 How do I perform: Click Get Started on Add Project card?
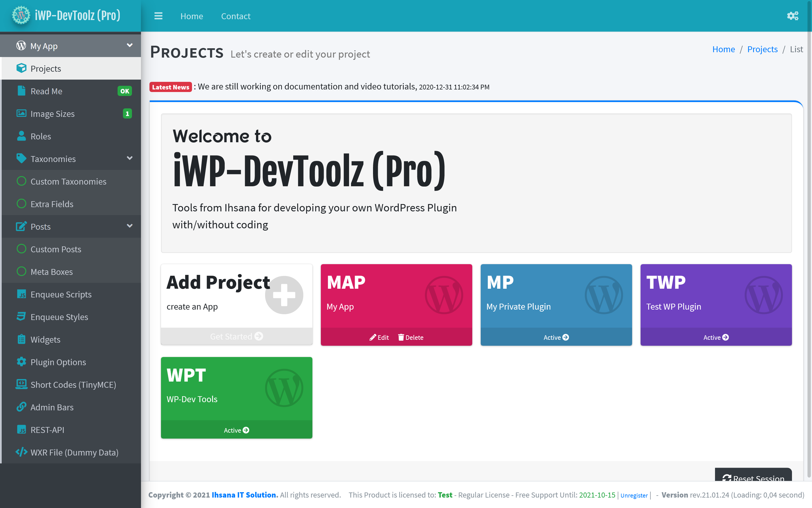(x=236, y=336)
